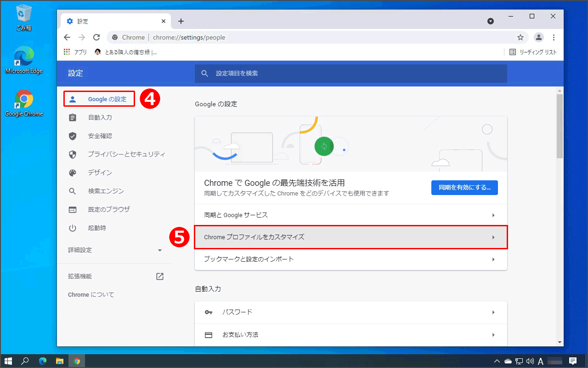This screenshot has height=368, width=588.
Task: Open ごみ箱 on the desktop
Action: point(23,17)
